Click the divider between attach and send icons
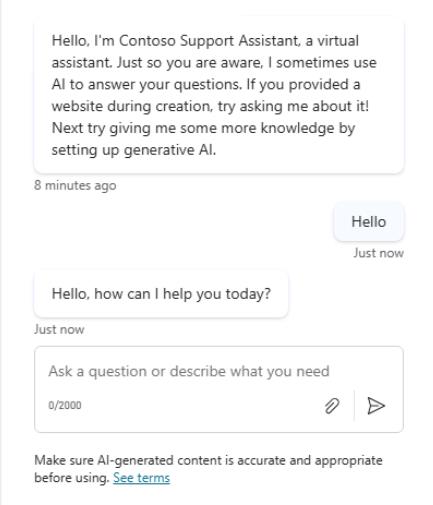The height and width of the screenshot is (505, 433). tap(354, 406)
